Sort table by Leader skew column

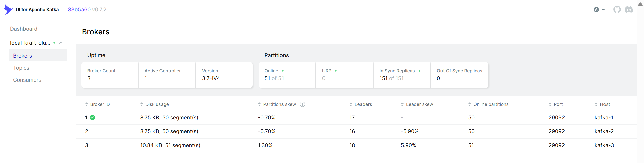(x=419, y=104)
